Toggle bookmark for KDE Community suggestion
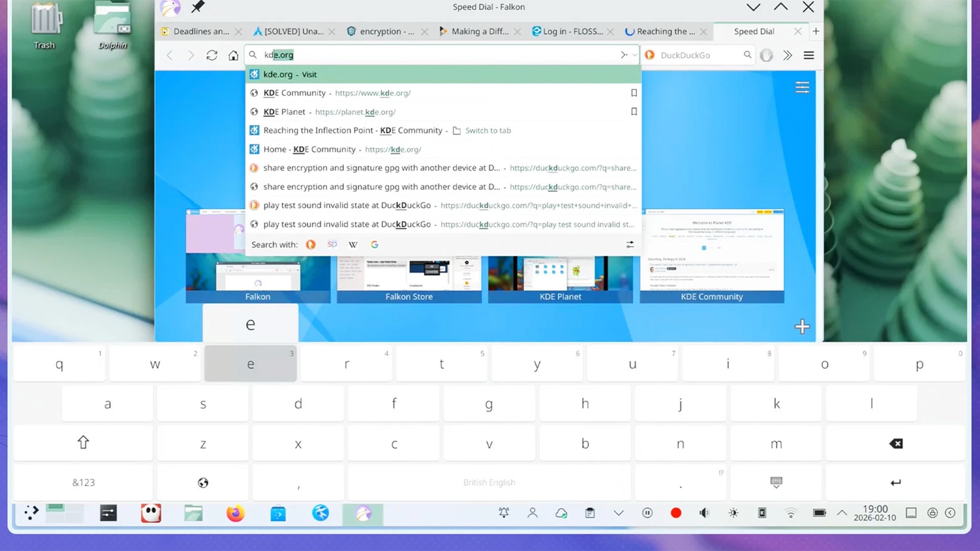This screenshot has width=980, height=551. pos(633,93)
